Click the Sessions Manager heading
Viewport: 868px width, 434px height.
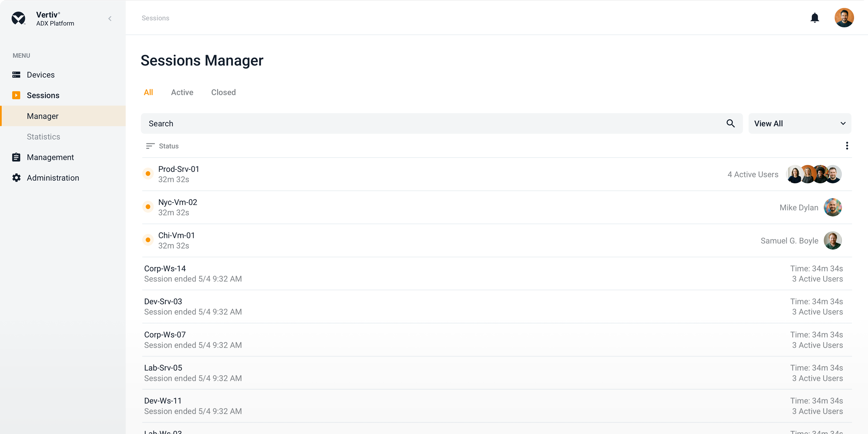pos(202,61)
